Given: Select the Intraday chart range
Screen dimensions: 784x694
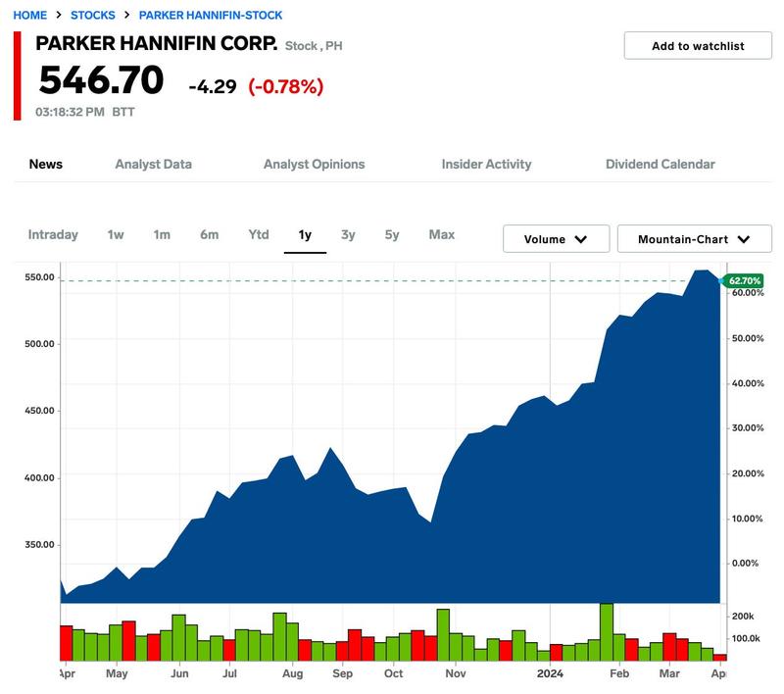Looking at the screenshot, I should (x=53, y=234).
